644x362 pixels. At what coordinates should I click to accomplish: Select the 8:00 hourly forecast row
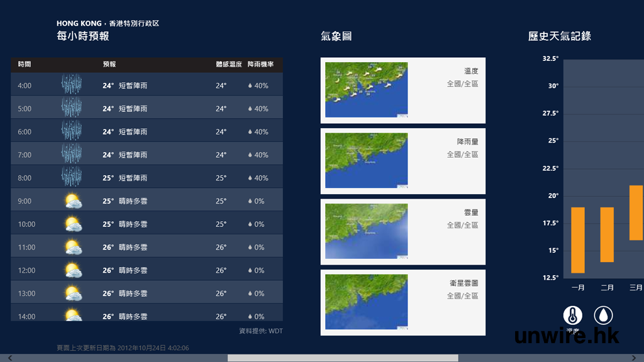click(147, 178)
